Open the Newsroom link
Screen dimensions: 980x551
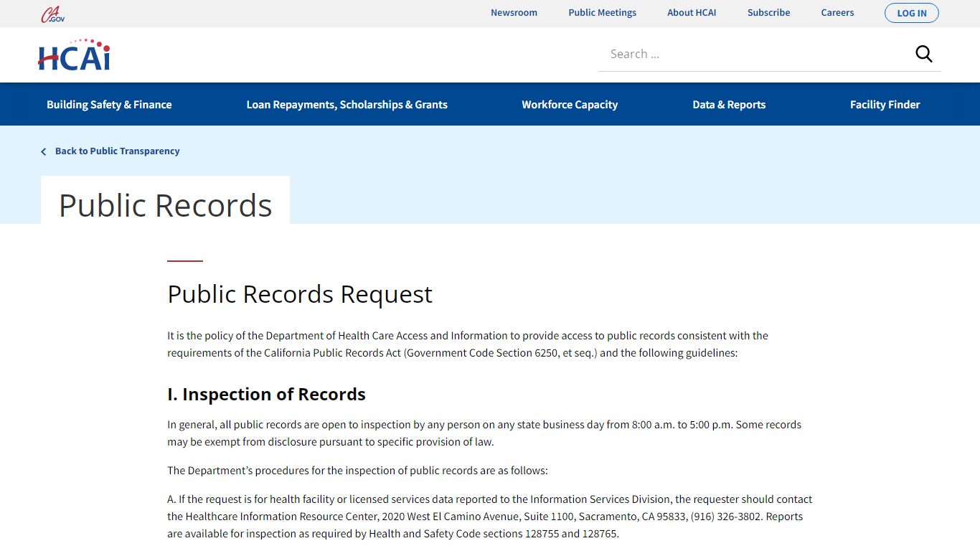click(x=514, y=13)
